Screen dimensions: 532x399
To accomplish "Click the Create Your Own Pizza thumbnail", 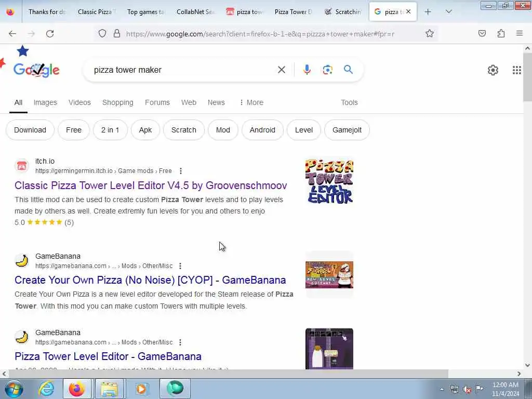I will [x=329, y=275].
